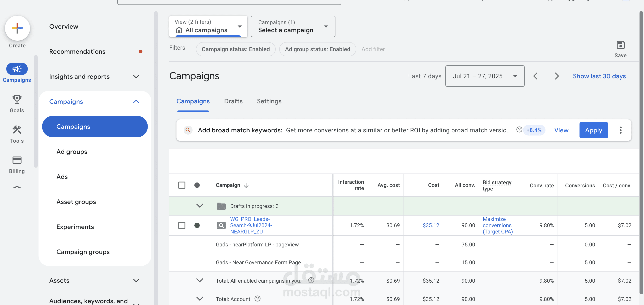Open Overview in the sidebar

coord(64,26)
